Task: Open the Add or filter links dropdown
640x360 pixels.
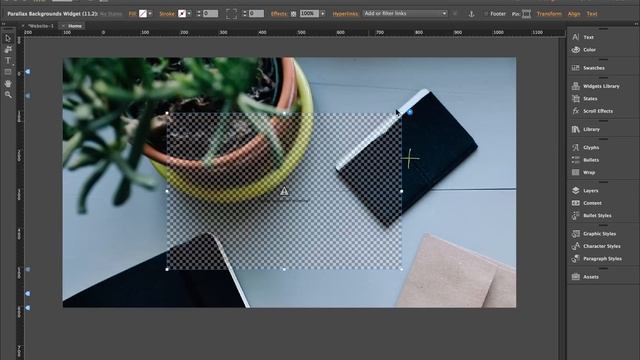Action: click(x=405, y=13)
